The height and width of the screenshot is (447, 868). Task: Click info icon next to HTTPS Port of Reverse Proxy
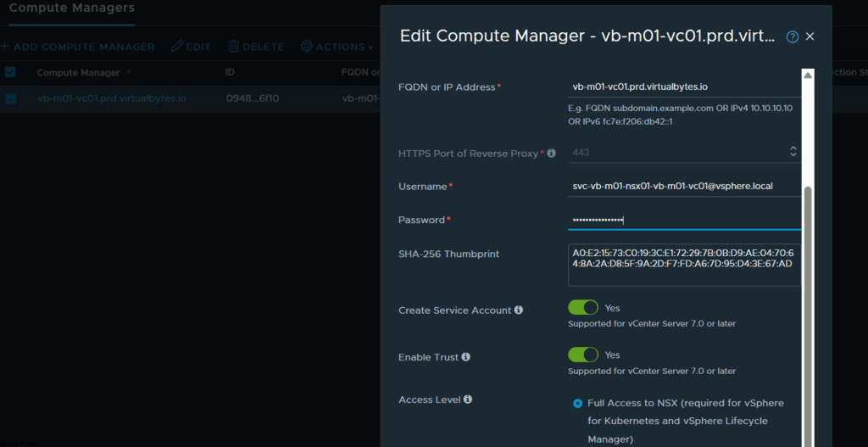coord(551,153)
